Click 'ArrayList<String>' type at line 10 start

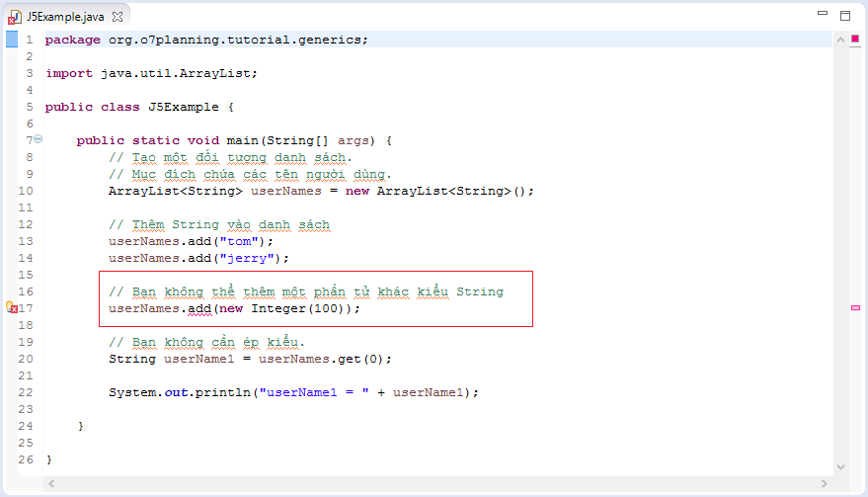tap(176, 191)
